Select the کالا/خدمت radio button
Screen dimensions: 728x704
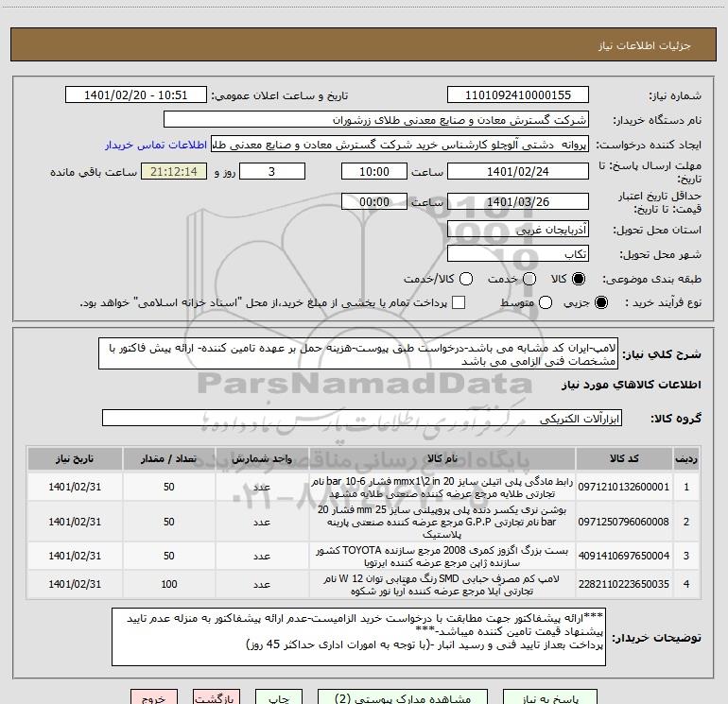[x=466, y=279]
